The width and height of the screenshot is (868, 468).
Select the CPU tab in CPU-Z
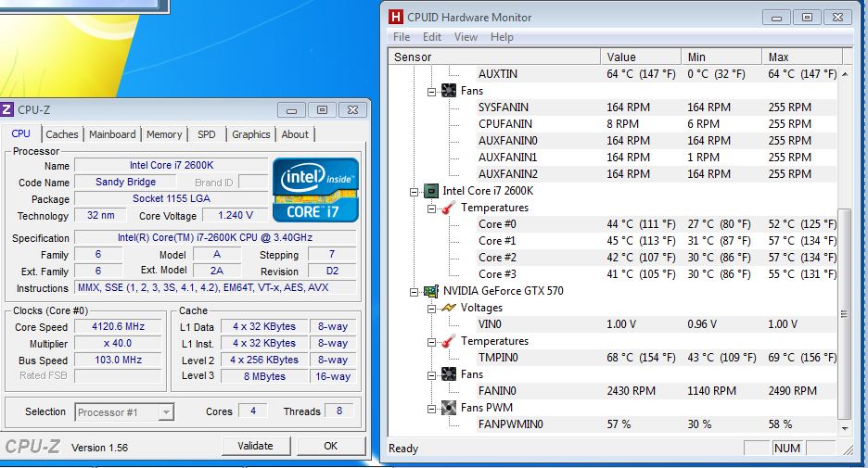[x=20, y=133]
